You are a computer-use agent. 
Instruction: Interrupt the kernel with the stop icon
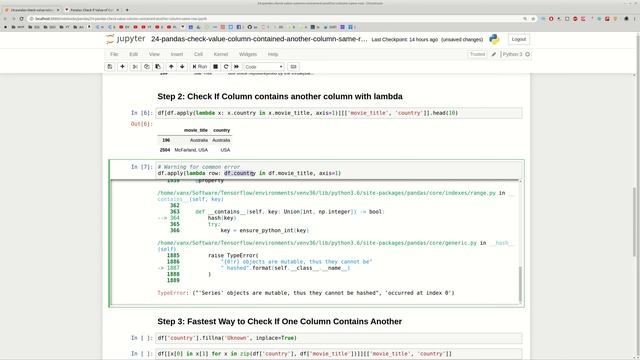point(216,67)
